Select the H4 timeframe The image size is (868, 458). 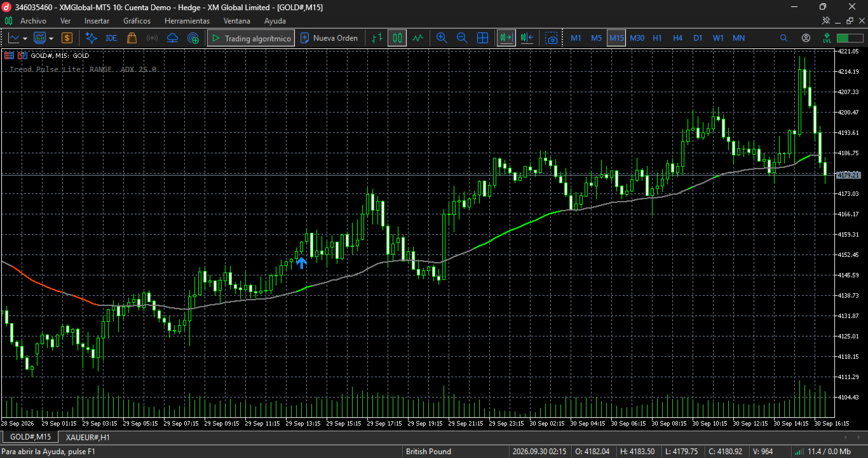[x=677, y=38]
